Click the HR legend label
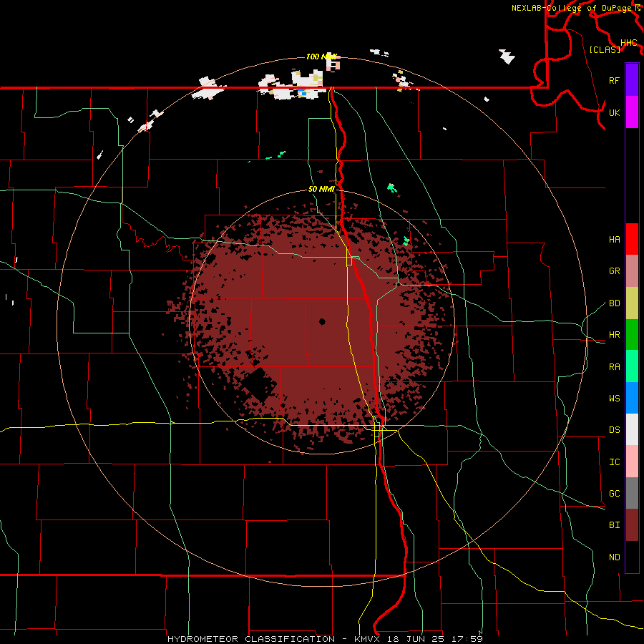 (614, 335)
